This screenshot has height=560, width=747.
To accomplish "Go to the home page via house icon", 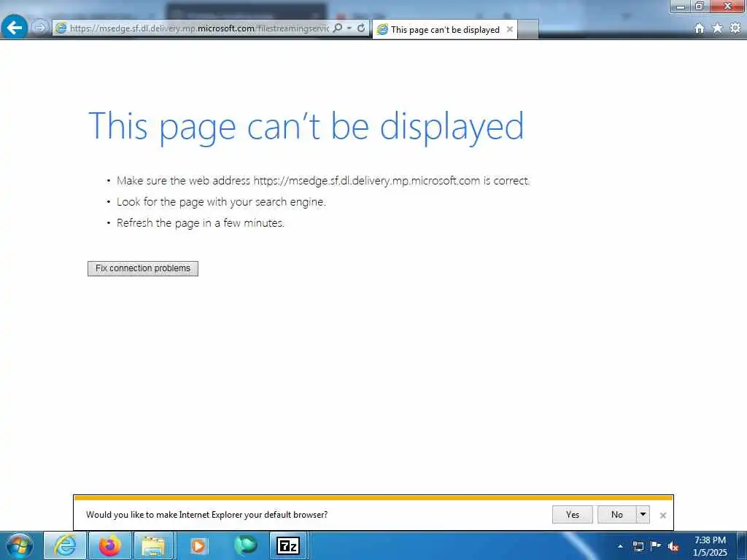I will coord(699,28).
